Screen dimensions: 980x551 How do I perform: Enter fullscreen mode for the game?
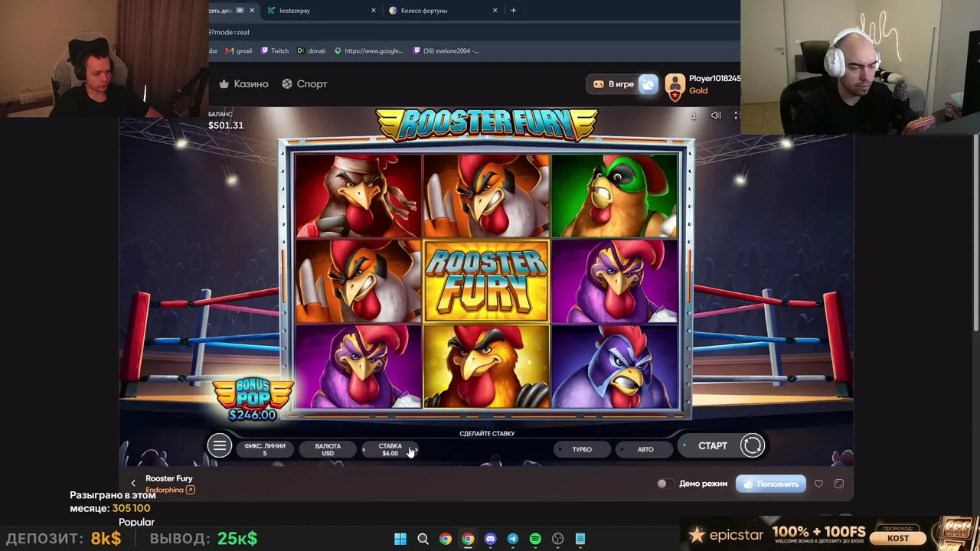tap(737, 116)
